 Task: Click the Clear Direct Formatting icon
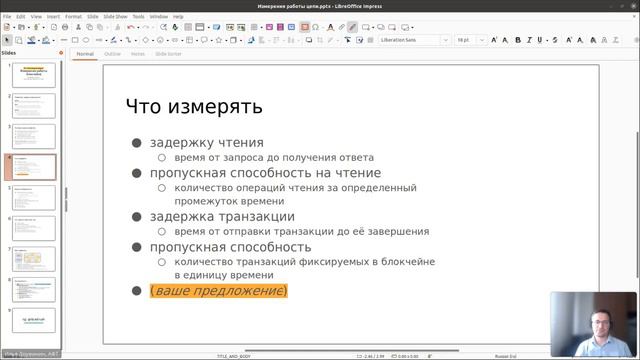(x=616, y=40)
